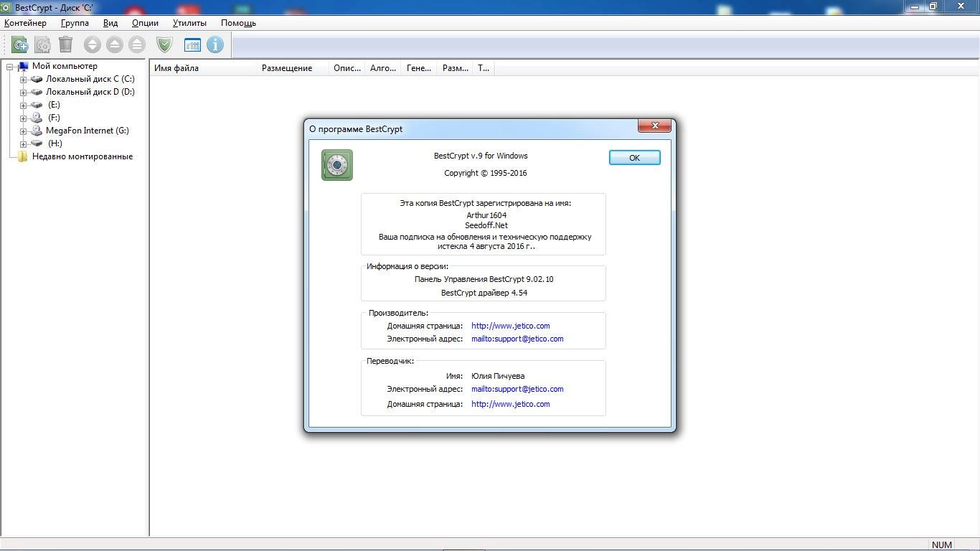Expand the Локальный диск D (D:) node
This screenshot has width=980, height=551.
[x=23, y=93]
